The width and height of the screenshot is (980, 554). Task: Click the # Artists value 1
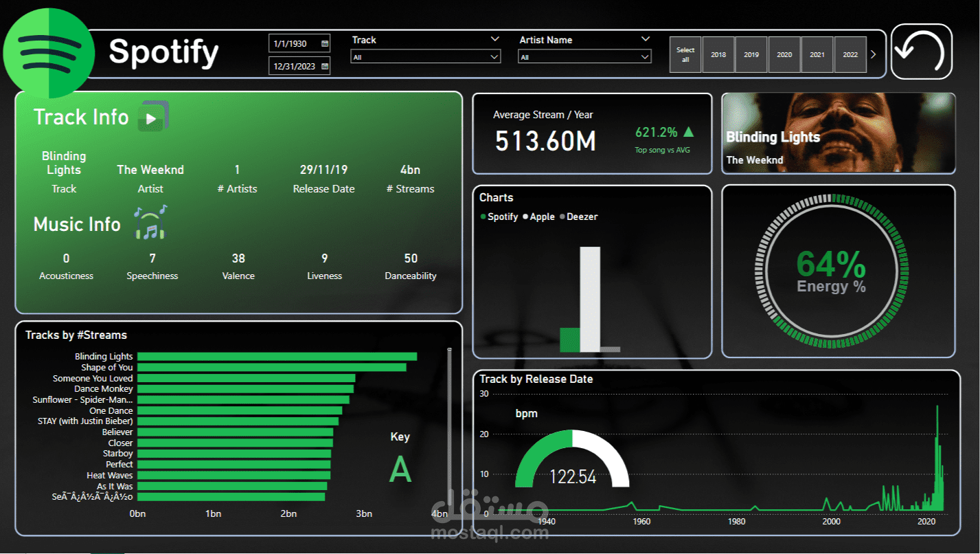[x=237, y=169]
